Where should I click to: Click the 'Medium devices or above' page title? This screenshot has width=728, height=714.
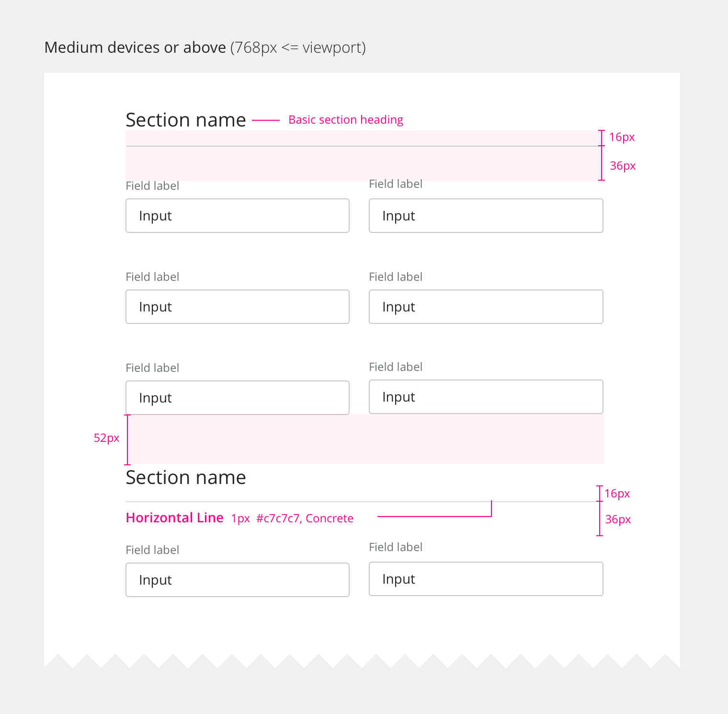pyautogui.click(x=135, y=47)
